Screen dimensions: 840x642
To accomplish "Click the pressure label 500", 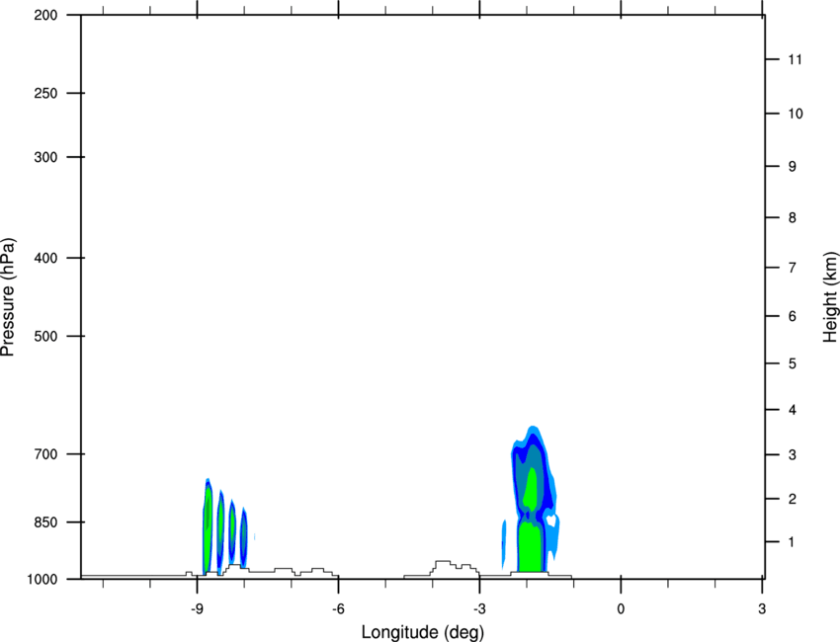I will tap(45, 336).
